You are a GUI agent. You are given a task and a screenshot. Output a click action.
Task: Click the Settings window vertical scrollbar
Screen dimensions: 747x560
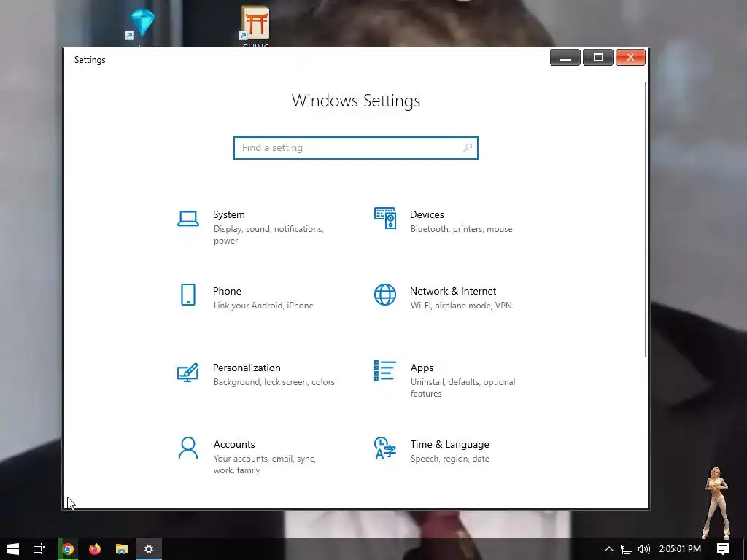tap(646, 219)
